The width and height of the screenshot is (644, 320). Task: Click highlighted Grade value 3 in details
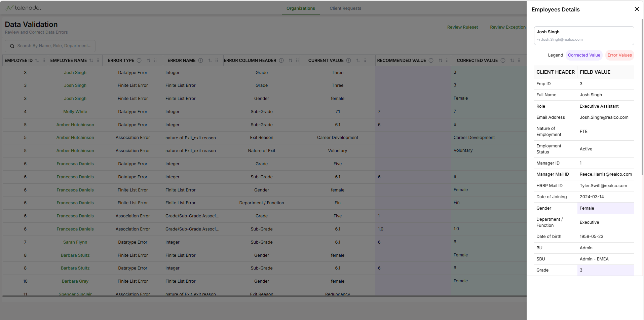click(606, 270)
